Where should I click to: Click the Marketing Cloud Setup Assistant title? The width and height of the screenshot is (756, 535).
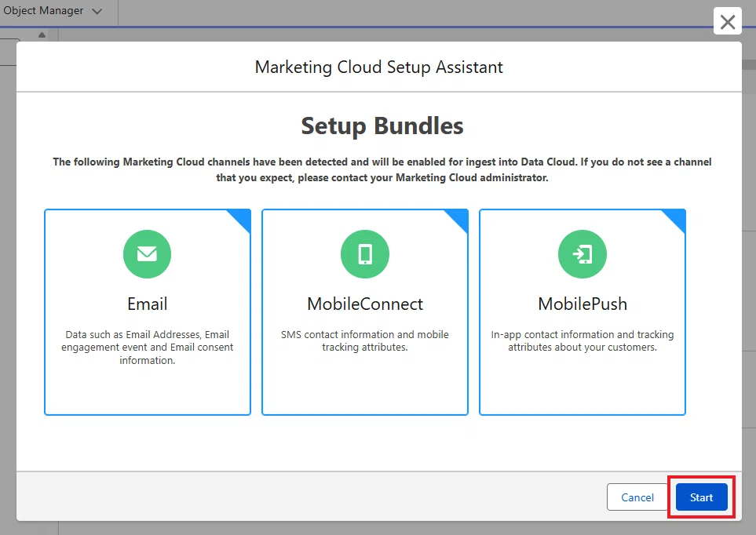point(379,67)
